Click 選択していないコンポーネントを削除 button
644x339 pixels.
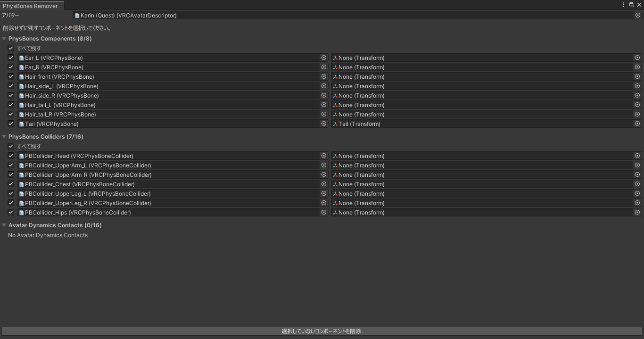click(x=322, y=331)
